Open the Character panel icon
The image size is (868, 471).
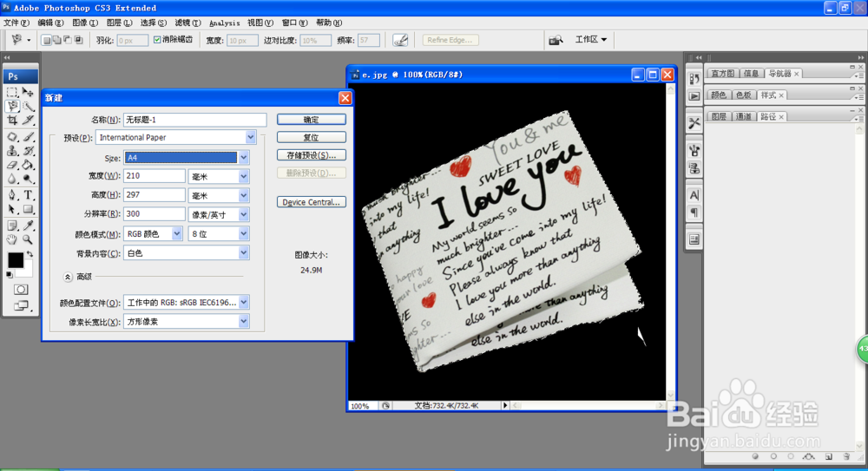coord(694,195)
